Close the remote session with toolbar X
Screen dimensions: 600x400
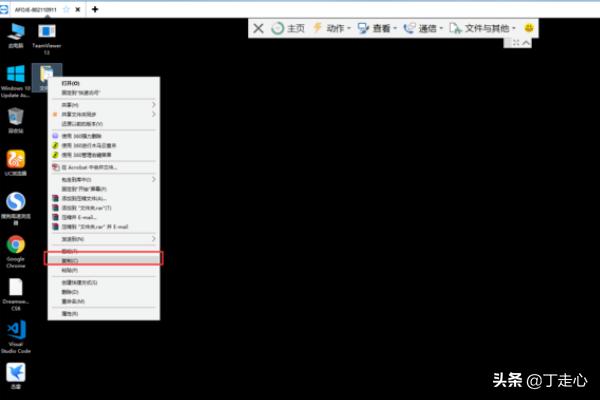259,28
